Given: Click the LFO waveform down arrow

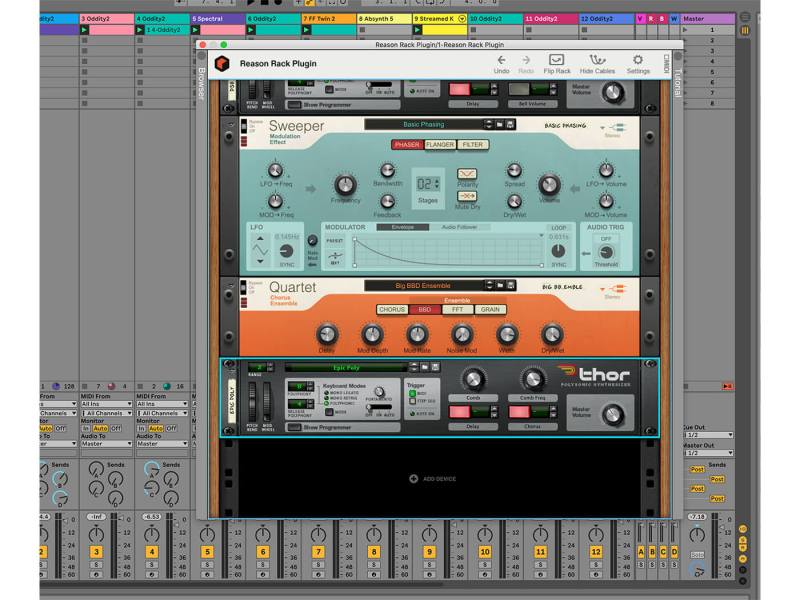Looking at the screenshot, I should point(260,261).
